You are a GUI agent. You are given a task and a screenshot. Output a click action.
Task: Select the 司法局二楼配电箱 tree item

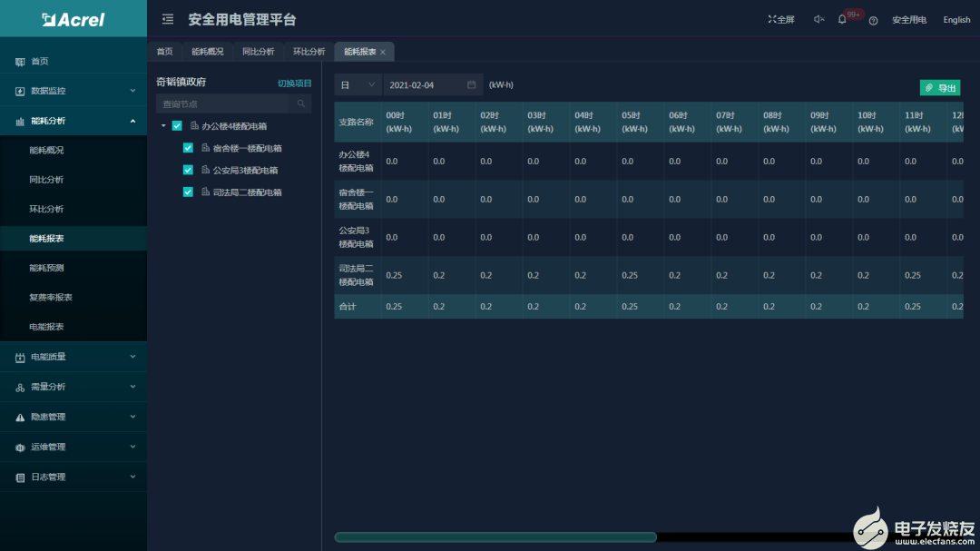[247, 192]
